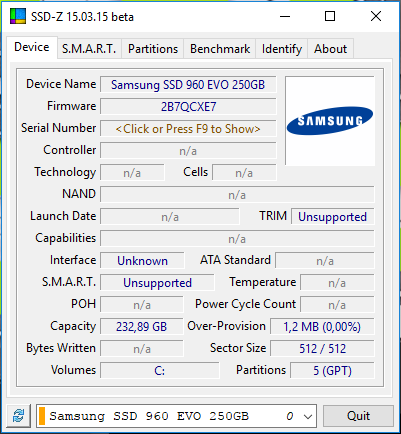
Task: Click the Over-Provision 1,2 MB (0,00%) value
Action: (322, 327)
